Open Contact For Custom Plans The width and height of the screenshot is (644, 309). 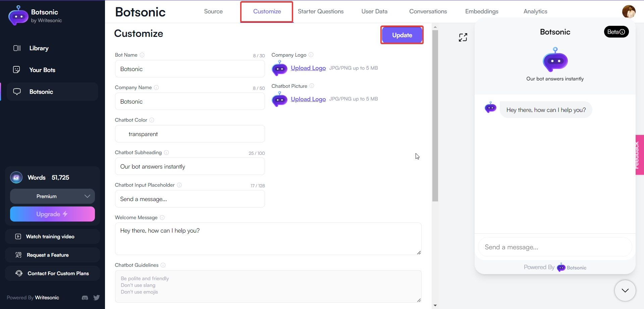52,273
